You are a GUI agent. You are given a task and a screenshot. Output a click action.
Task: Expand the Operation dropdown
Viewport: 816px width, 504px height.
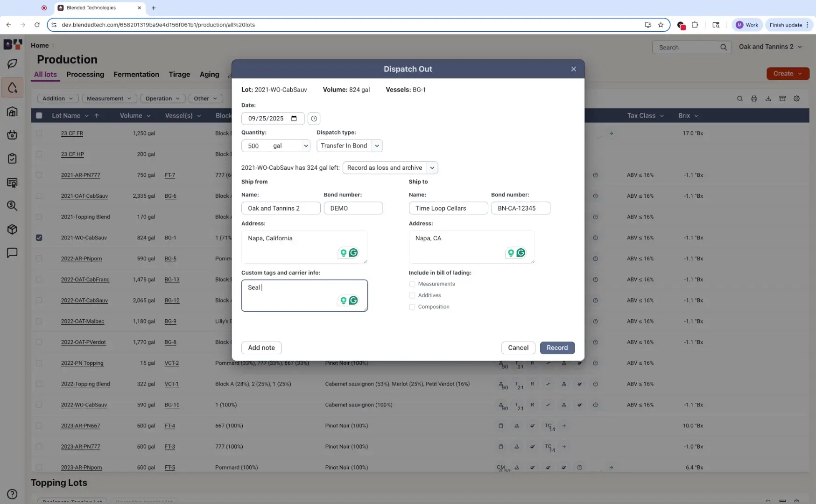pyautogui.click(x=162, y=98)
